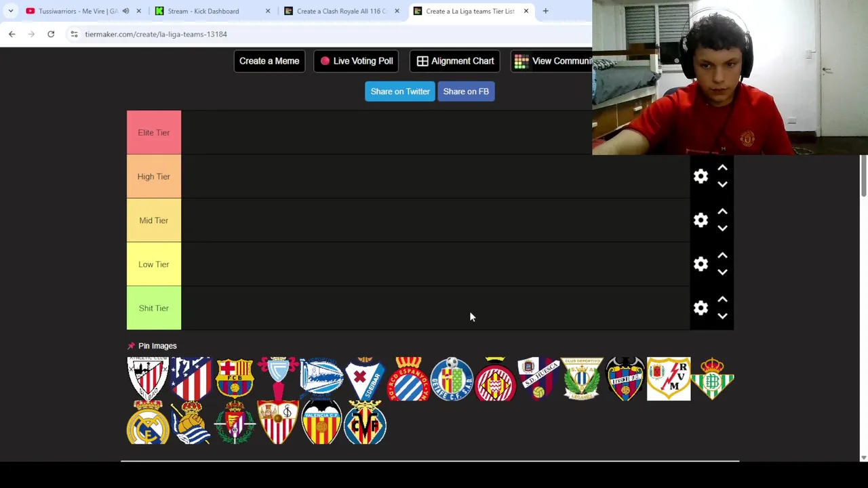Screen dimensions: 868x488
Task: Go back to previous page
Action: click(x=12, y=34)
